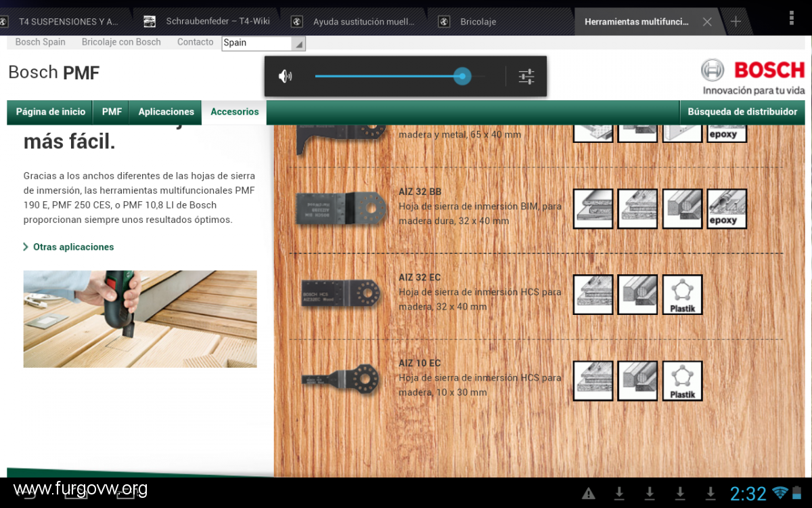Screen dimensions: 812x508
Task: Follow the Bosch Spain link
Action: coord(40,42)
